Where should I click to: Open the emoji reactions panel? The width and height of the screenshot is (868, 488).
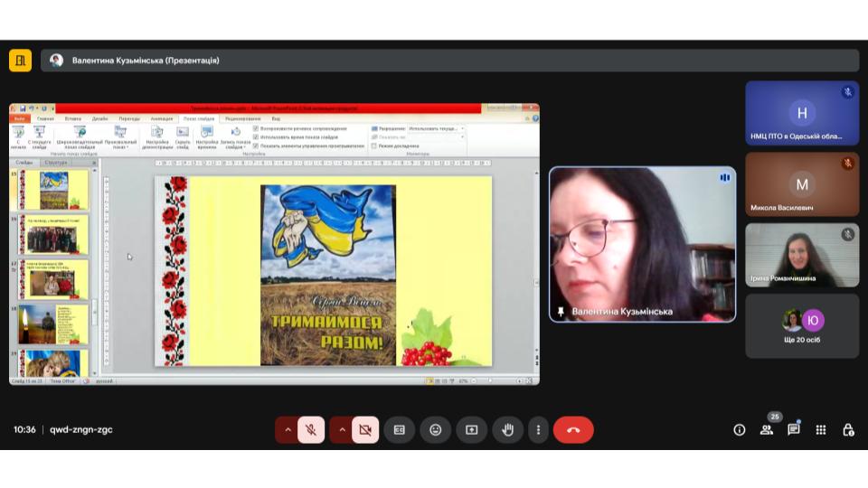tap(435, 430)
